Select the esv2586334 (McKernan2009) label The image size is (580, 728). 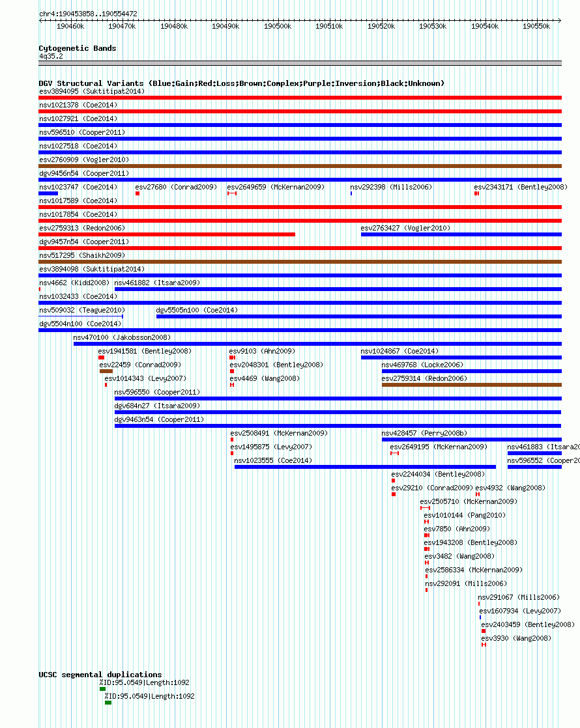click(474, 570)
